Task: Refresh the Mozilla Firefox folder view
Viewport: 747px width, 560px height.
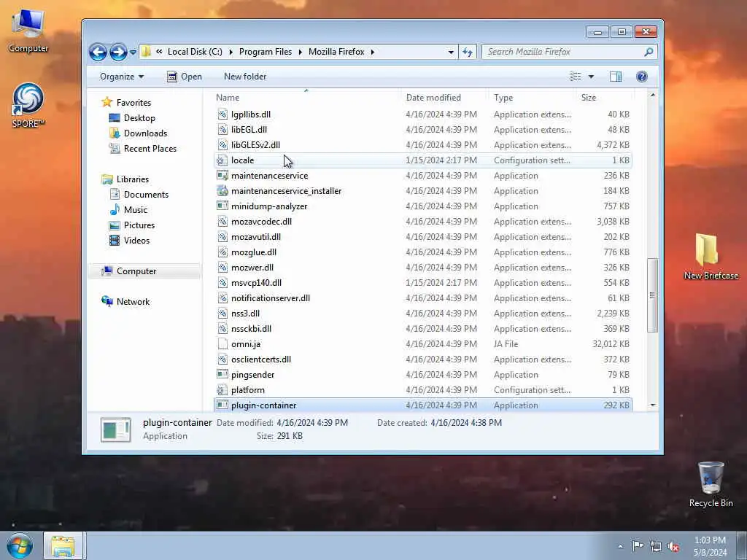Action: [x=468, y=52]
